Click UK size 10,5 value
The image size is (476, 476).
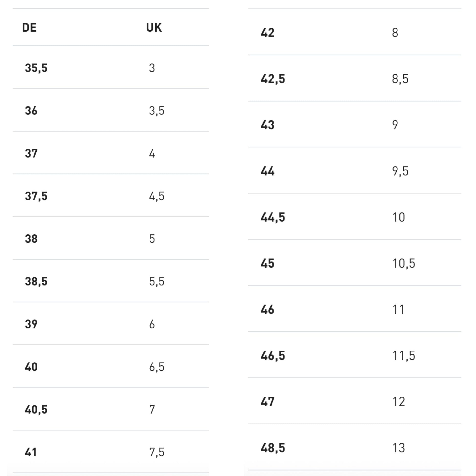pos(404,263)
